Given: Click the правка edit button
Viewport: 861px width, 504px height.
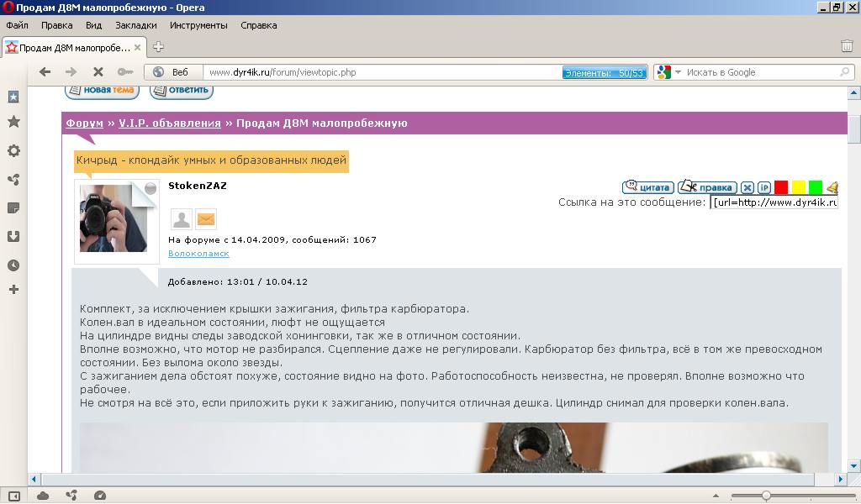Looking at the screenshot, I should (x=707, y=187).
